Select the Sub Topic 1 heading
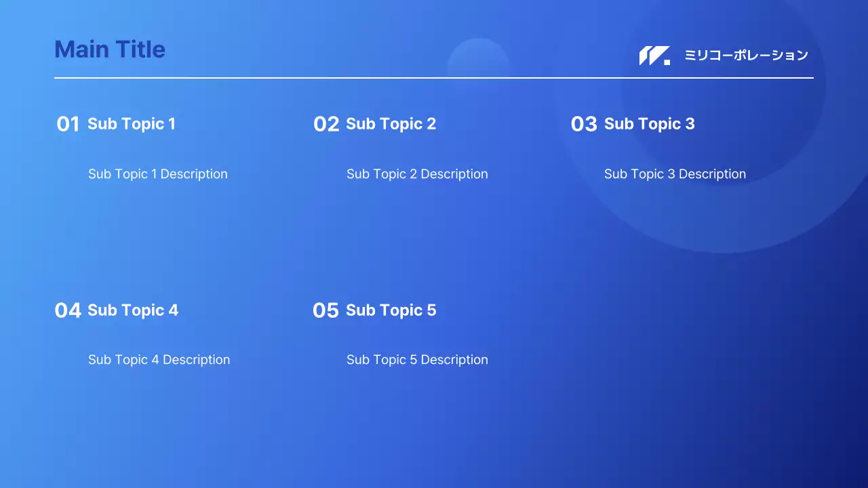This screenshot has width=868, height=488. click(132, 123)
